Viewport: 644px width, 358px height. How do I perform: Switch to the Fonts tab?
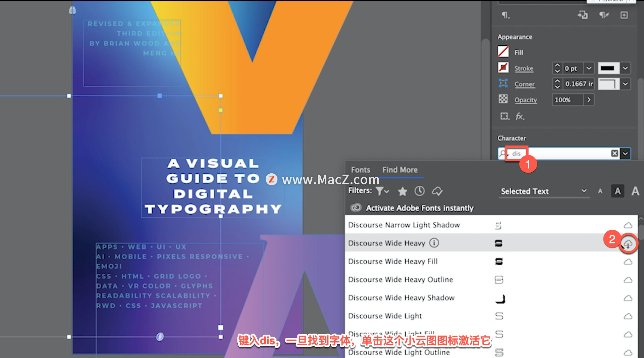[361, 170]
